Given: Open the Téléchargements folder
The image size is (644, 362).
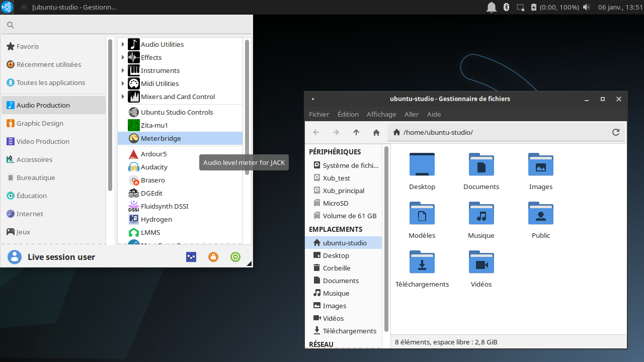Looking at the screenshot, I should point(422,269).
